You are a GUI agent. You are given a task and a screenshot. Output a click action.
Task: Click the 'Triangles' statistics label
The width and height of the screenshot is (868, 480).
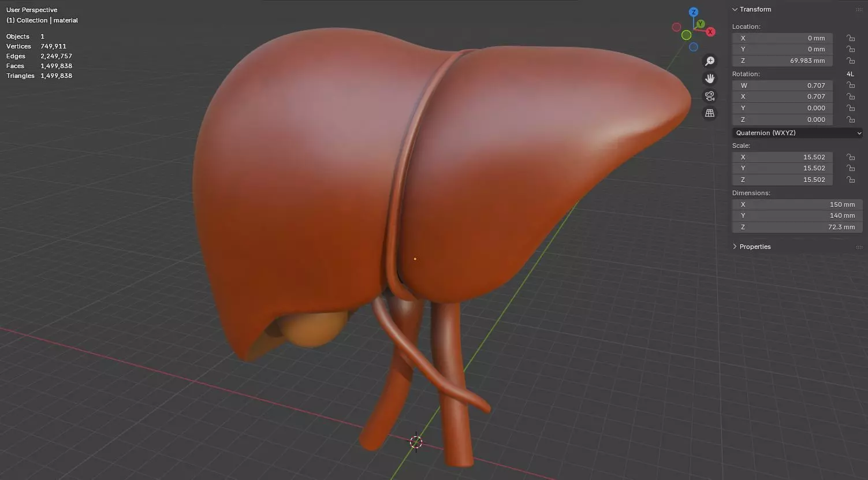21,76
